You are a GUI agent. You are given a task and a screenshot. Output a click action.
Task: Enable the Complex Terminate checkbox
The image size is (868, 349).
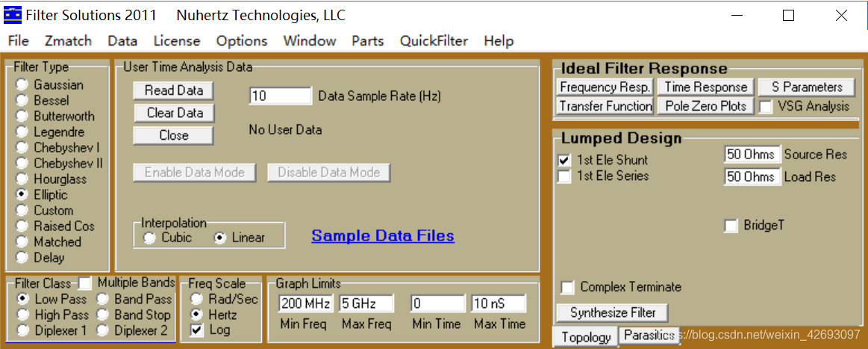567,288
